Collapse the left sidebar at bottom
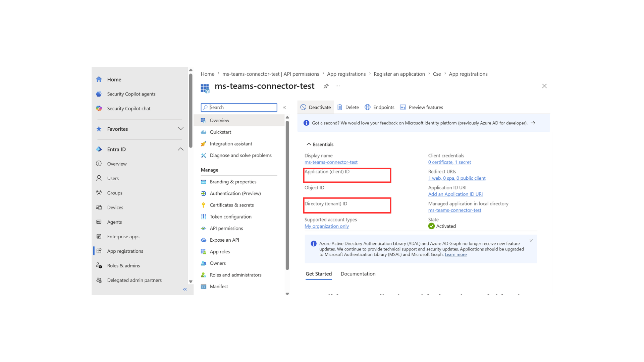 click(x=185, y=289)
